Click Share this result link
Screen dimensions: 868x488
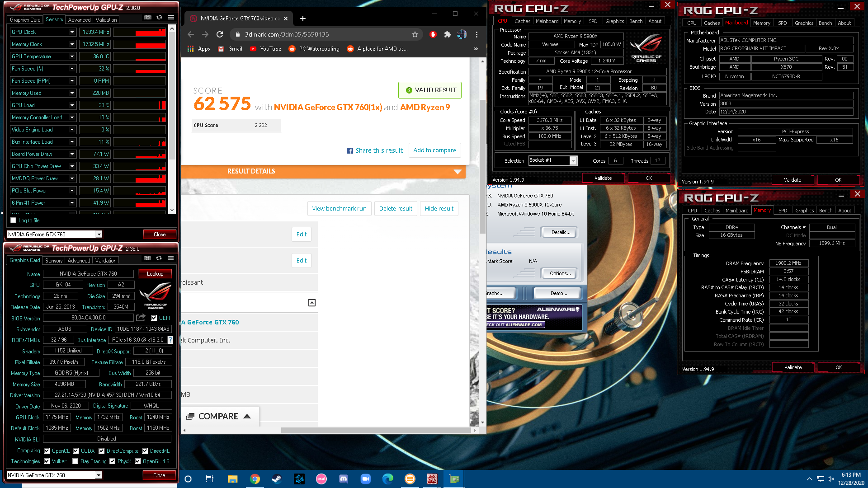[375, 150]
